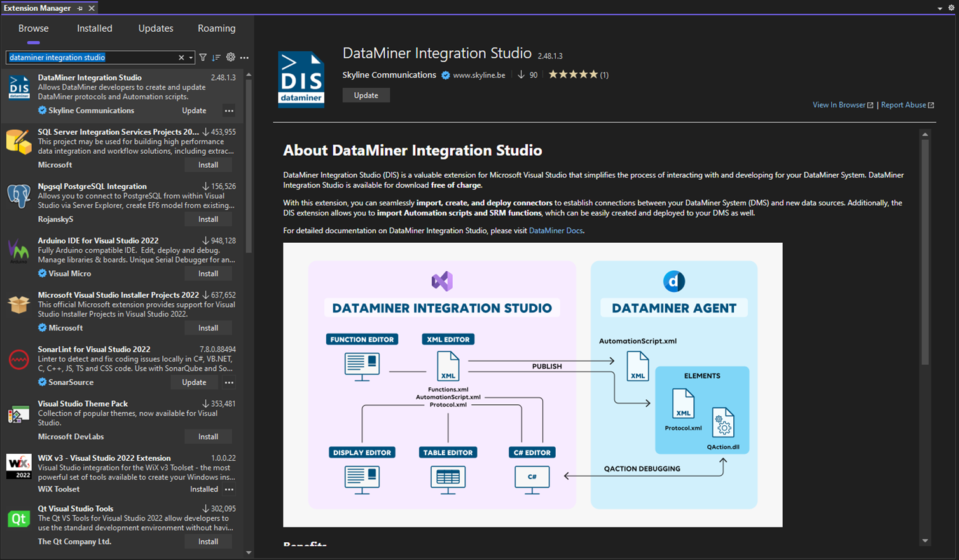Open the search history dropdown arrow

pos(190,58)
